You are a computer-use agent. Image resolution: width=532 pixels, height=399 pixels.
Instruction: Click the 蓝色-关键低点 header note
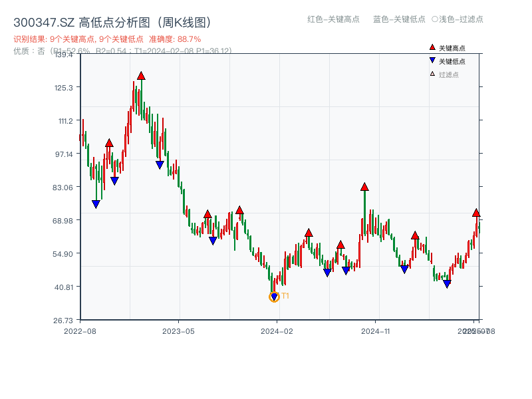point(399,19)
